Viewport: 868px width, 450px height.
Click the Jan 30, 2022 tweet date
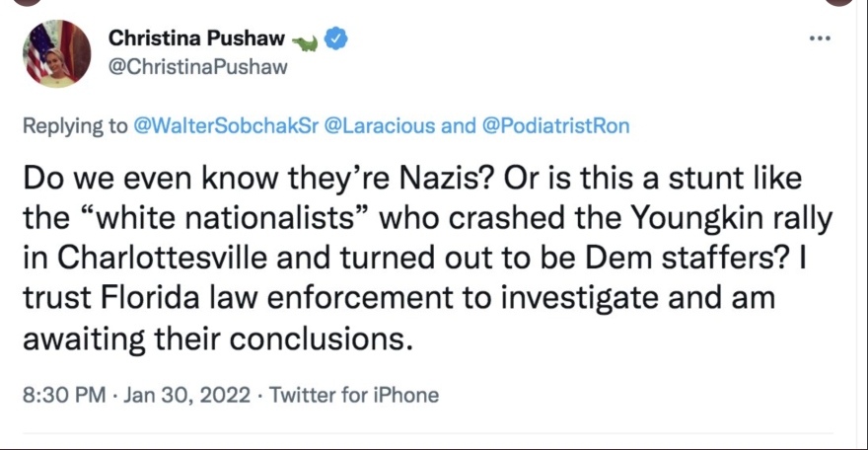pyautogui.click(x=184, y=395)
